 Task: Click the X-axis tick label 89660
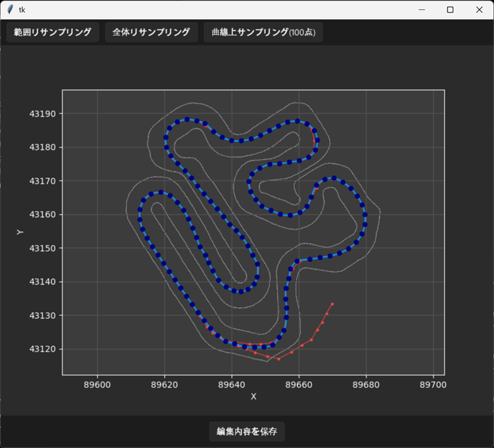tap(299, 385)
